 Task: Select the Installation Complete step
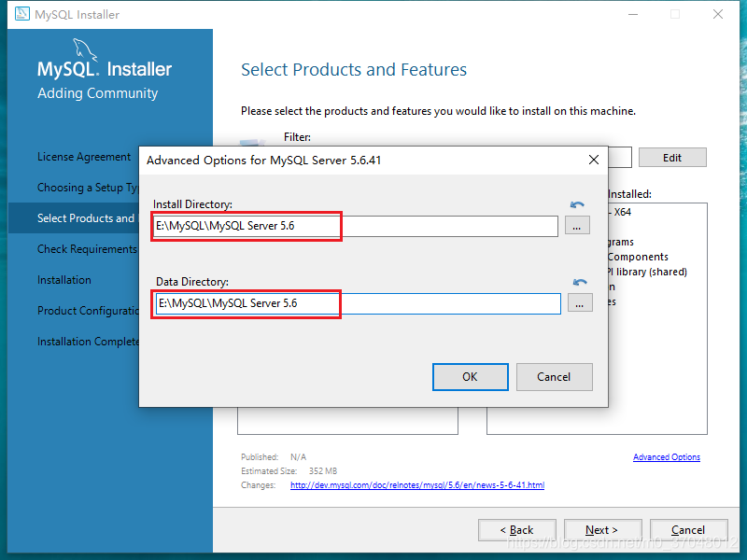(x=88, y=342)
